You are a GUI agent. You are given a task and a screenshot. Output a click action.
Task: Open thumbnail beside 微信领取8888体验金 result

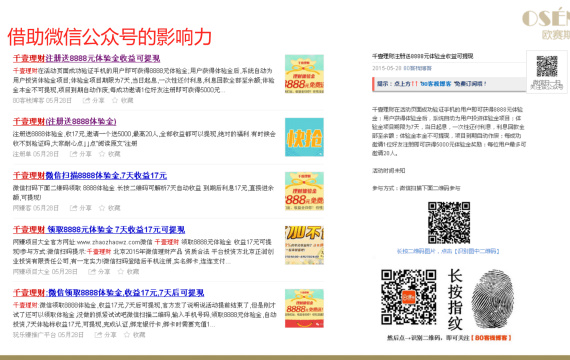pos(304,308)
